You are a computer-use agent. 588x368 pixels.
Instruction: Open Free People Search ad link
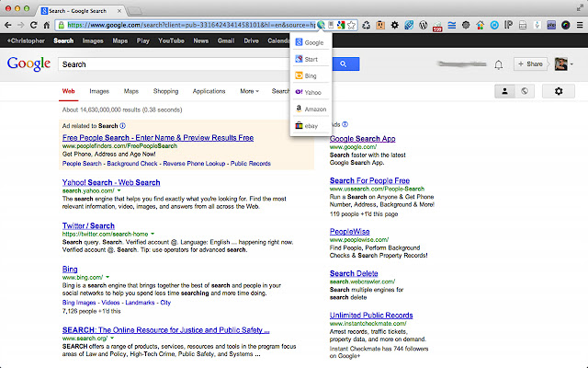tap(158, 137)
